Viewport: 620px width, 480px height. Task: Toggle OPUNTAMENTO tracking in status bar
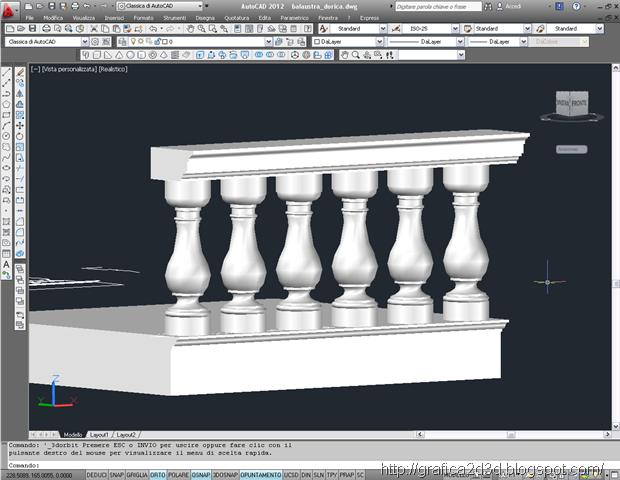261,475
